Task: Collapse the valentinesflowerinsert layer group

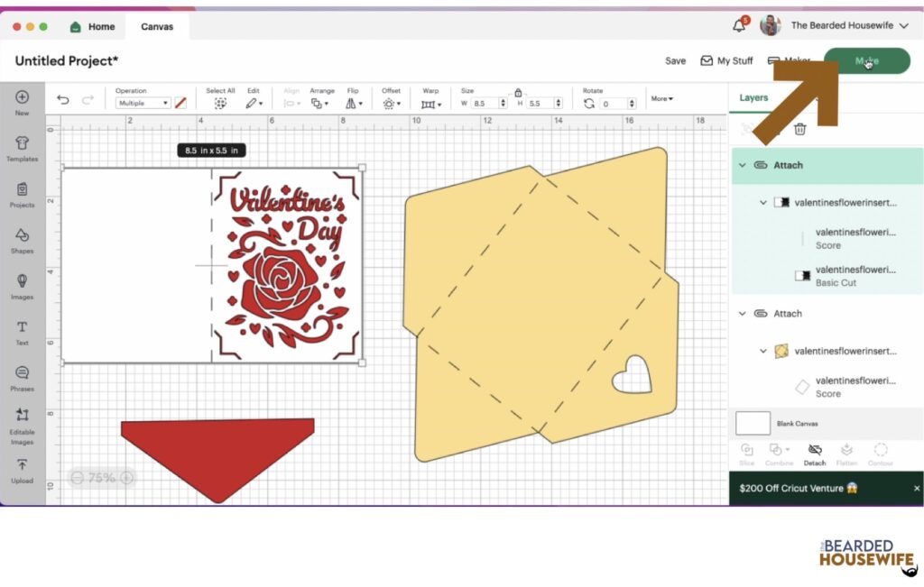Action: tap(763, 202)
